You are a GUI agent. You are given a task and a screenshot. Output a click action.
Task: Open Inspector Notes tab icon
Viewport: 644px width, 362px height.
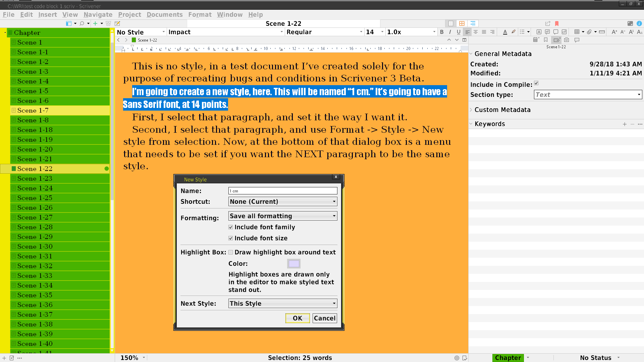pos(536,40)
